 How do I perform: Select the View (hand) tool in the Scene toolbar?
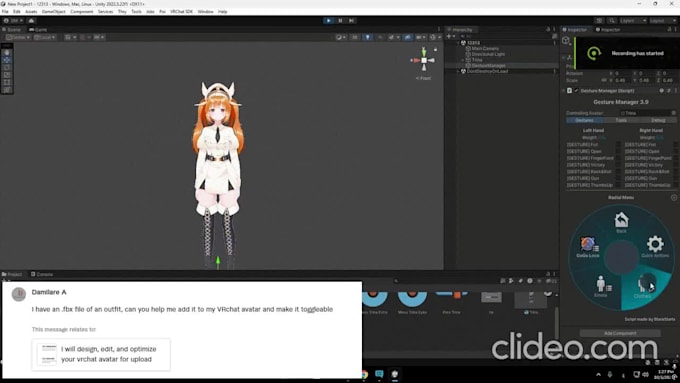coord(7,52)
